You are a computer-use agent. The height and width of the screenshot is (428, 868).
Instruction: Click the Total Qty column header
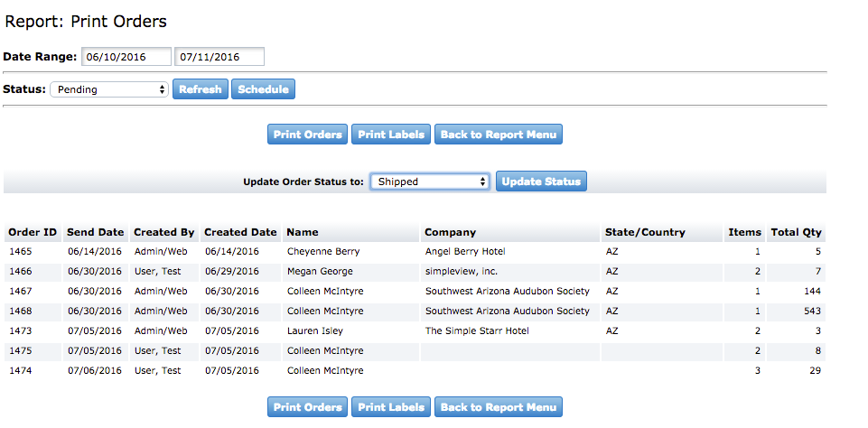[x=796, y=233]
